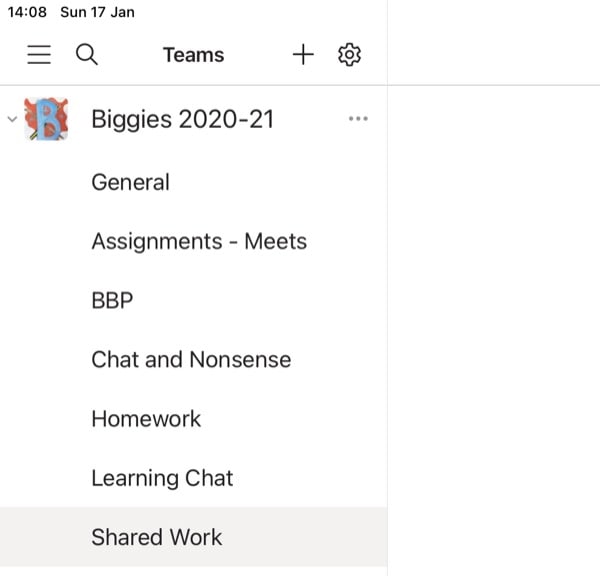Click the empty content pane on right
This screenshot has height=576, width=600.
point(494,331)
